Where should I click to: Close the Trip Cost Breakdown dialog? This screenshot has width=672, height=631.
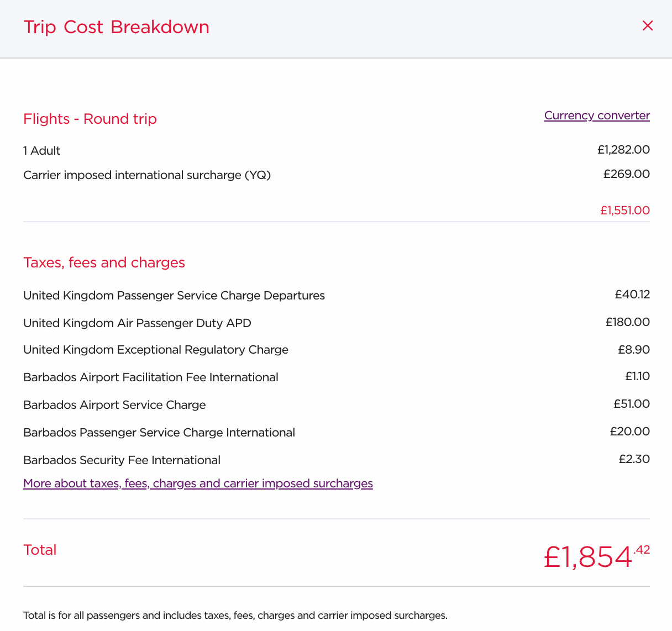(x=648, y=25)
